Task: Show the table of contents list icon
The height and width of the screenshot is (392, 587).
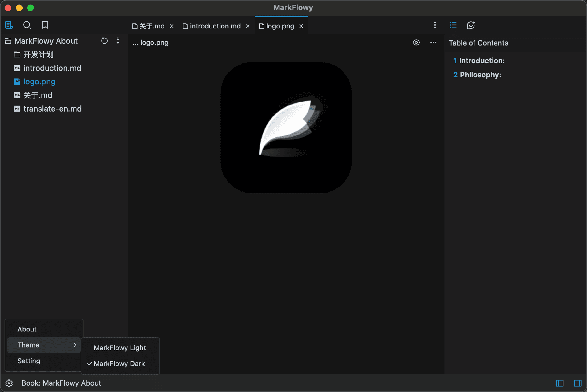Action: coord(453,25)
